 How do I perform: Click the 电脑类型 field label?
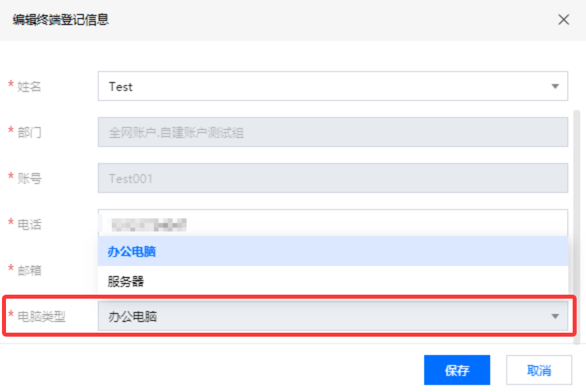41,317
